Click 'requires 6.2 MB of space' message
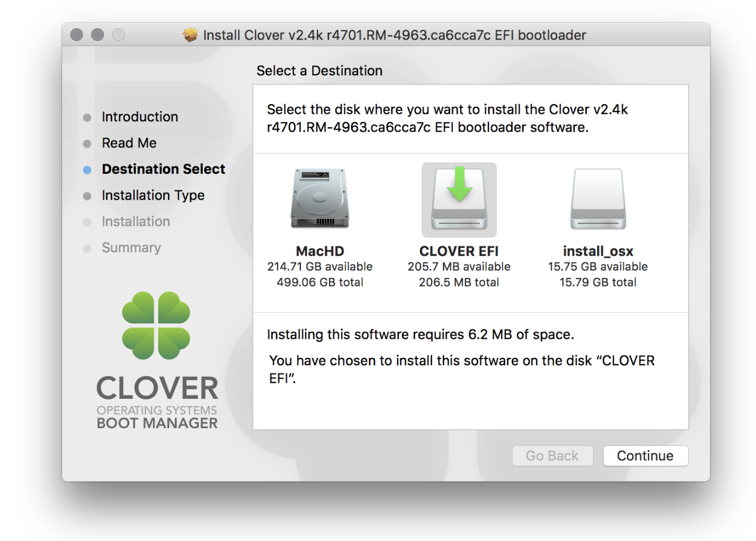The image size is (756, 541). point(421,335)
